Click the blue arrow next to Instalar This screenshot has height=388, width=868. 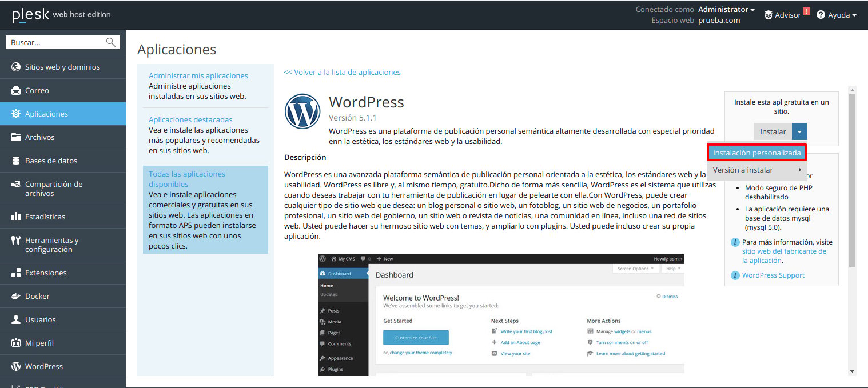click(x=800, y=131)
